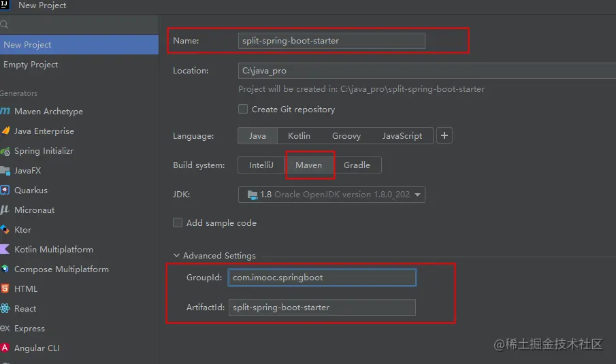This screenshot has height=364, width=616.
Task: Switch to Empty Project in the sidebar
Action: point(31,65)
